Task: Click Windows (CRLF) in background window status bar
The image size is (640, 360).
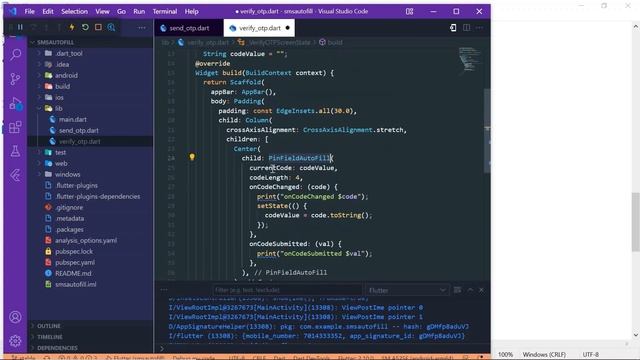Action: (544, 354)
